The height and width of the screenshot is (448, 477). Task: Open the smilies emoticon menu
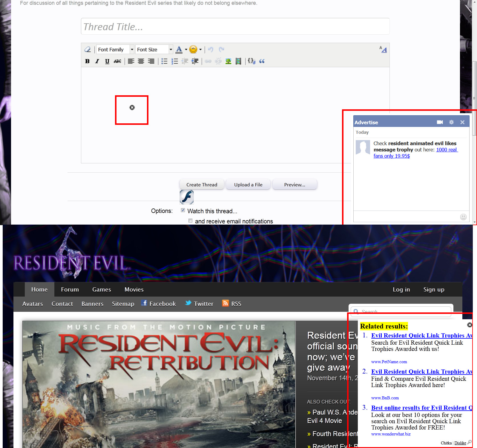(x=193, y=49)
